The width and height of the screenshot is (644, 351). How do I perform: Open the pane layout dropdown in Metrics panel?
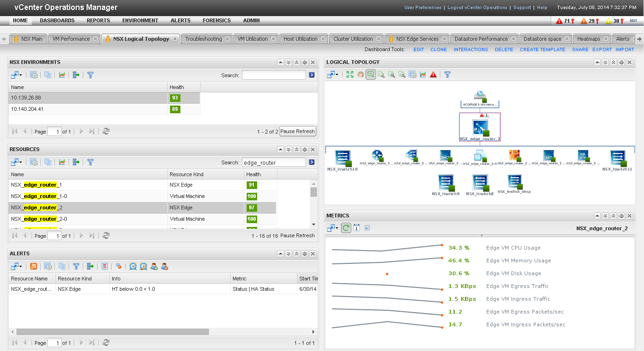(333, 228)
